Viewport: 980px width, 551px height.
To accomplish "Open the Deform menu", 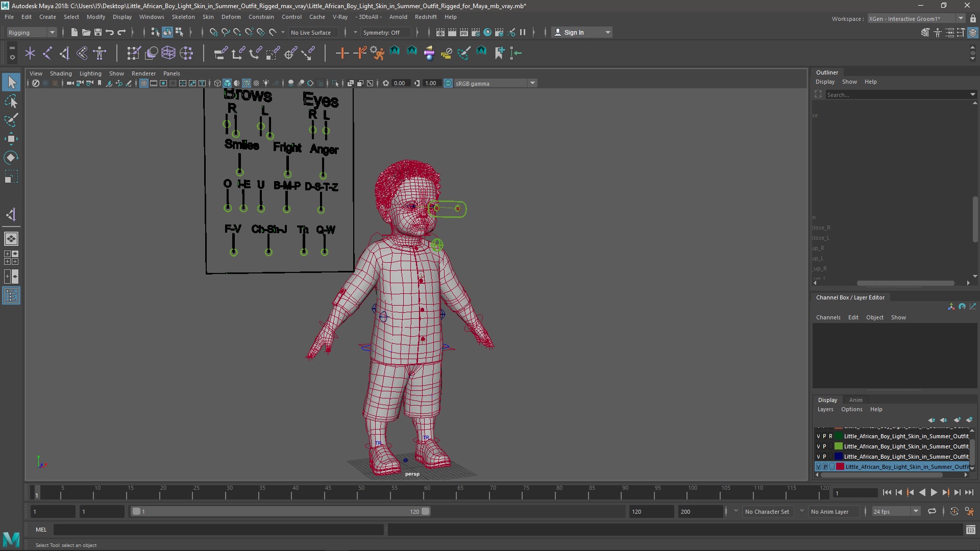I will point(231,17).
